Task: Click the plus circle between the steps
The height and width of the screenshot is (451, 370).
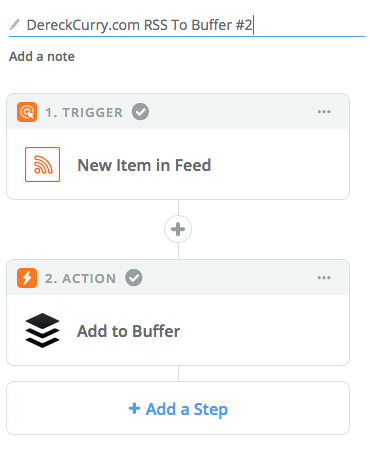Action: 178,229
